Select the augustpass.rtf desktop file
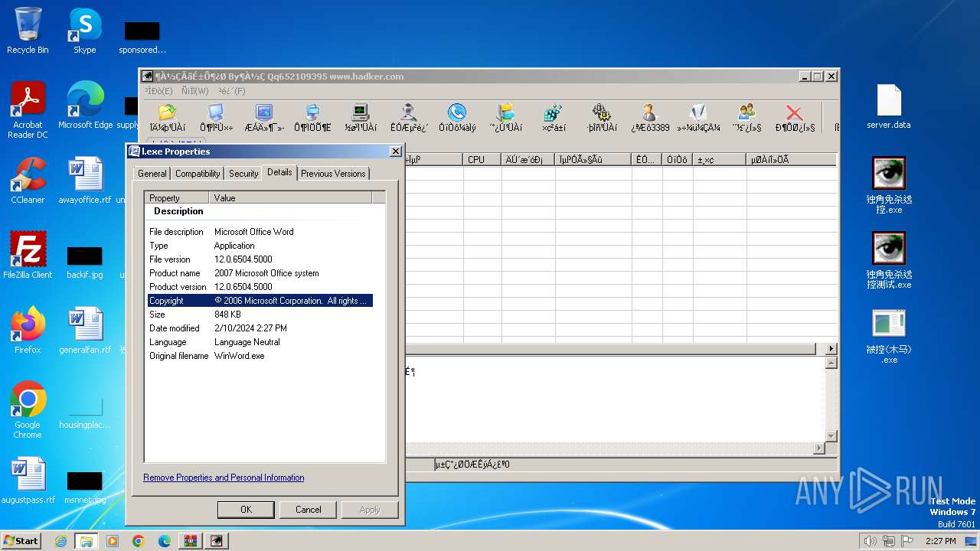The height and width of the screenshot is (551, 980). 28,480
